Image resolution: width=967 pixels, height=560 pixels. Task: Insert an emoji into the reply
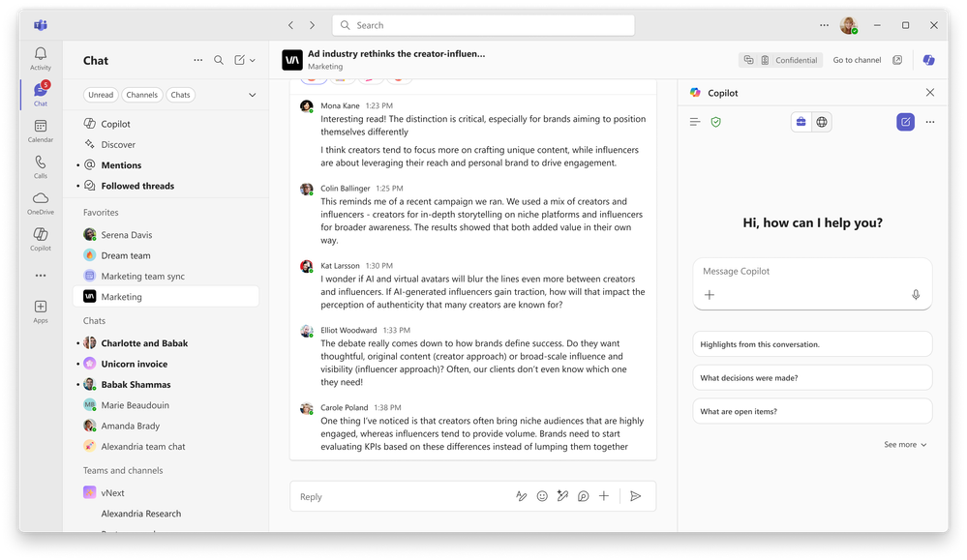pyautogui.click(x=541, y=496)
